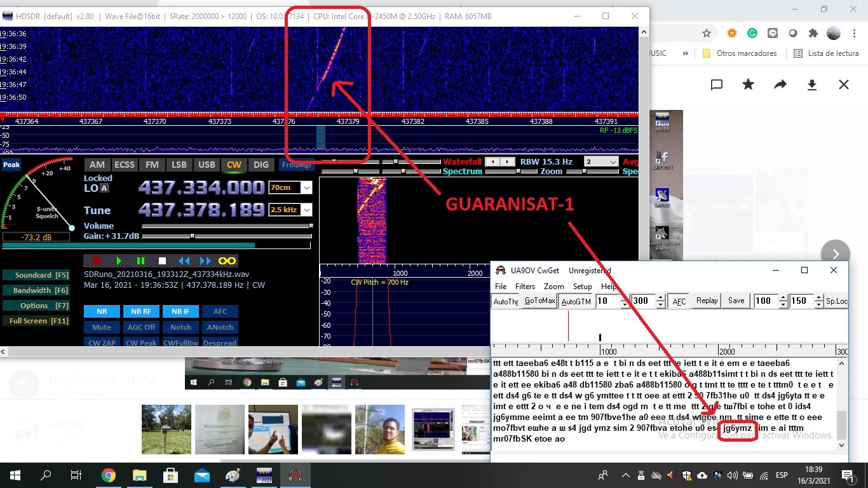Viewport: 868px width, 488px height.
Task: Open Otros marcadores bookmarks folder
Action: 740,53
